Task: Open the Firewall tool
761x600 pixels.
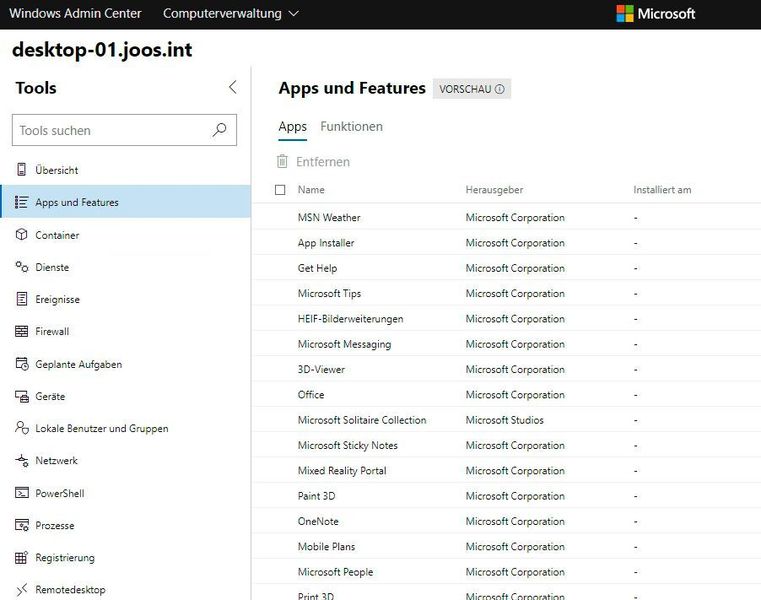Action: tap(125, 331)
